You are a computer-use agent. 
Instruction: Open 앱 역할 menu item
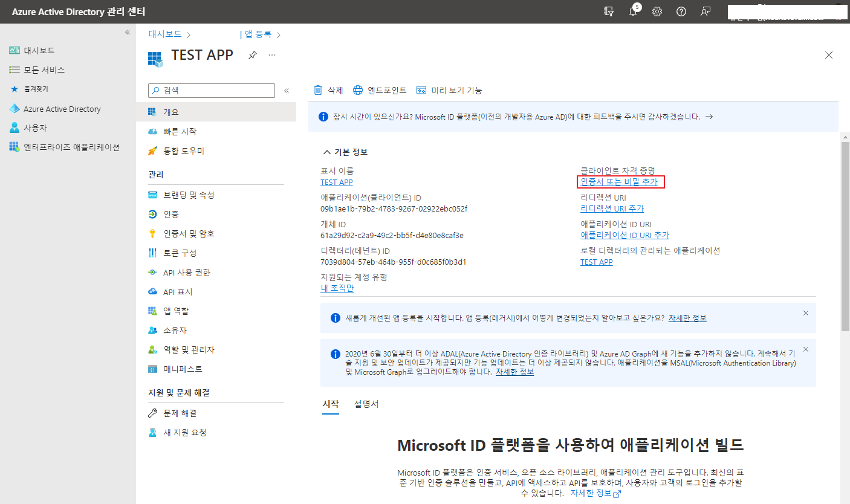tap(216, 311)
